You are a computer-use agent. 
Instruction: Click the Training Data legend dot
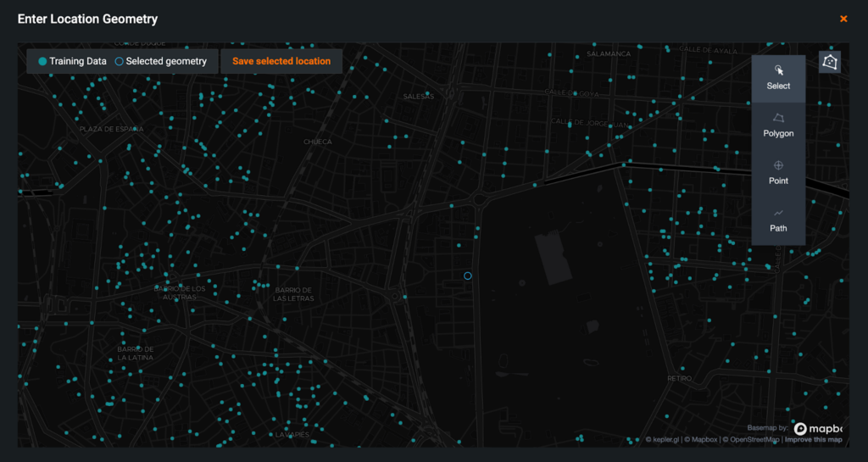point(42,61)
